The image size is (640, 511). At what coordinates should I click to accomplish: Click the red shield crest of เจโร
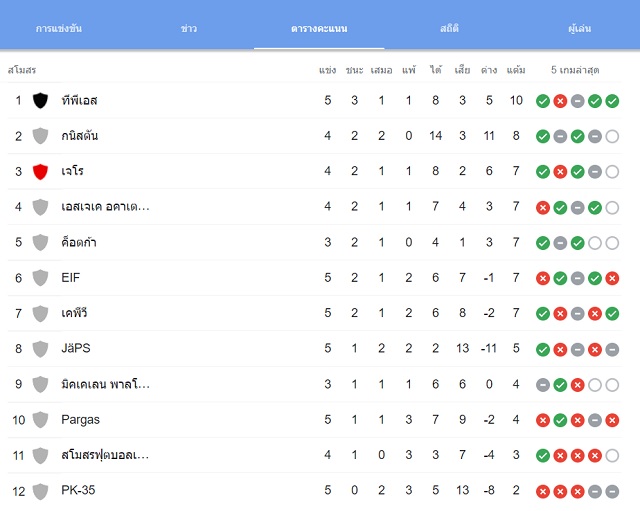[x=40, y=171]
